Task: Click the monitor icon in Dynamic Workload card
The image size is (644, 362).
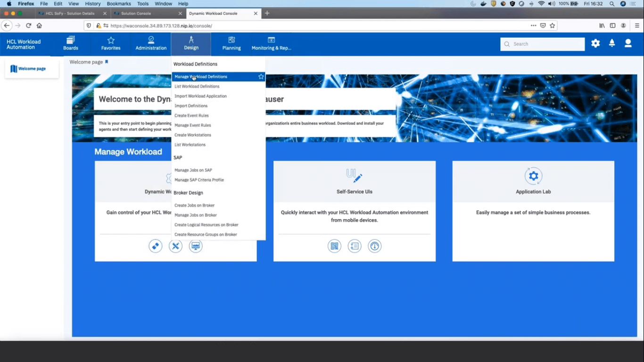Action: [196, 246]
